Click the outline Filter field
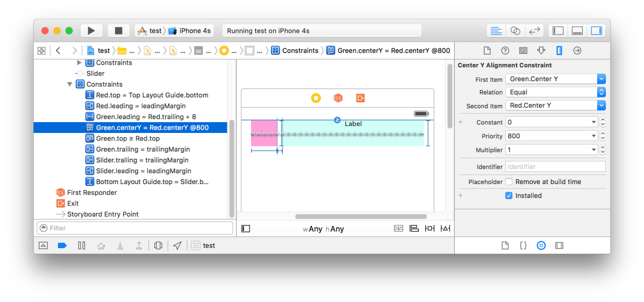This screenshot has width=644, height=302. click(x=135, y=228)
